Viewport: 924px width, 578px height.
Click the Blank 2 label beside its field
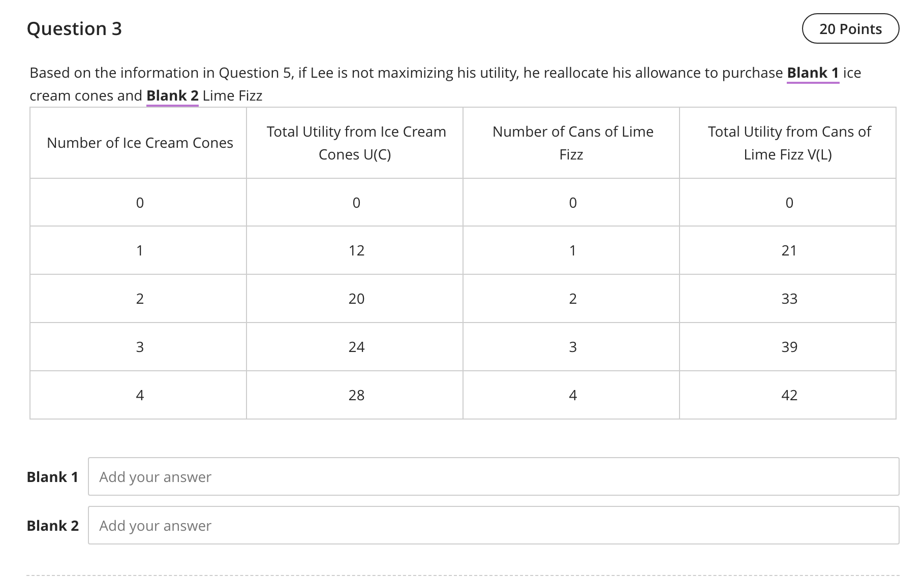click(53, 525)
